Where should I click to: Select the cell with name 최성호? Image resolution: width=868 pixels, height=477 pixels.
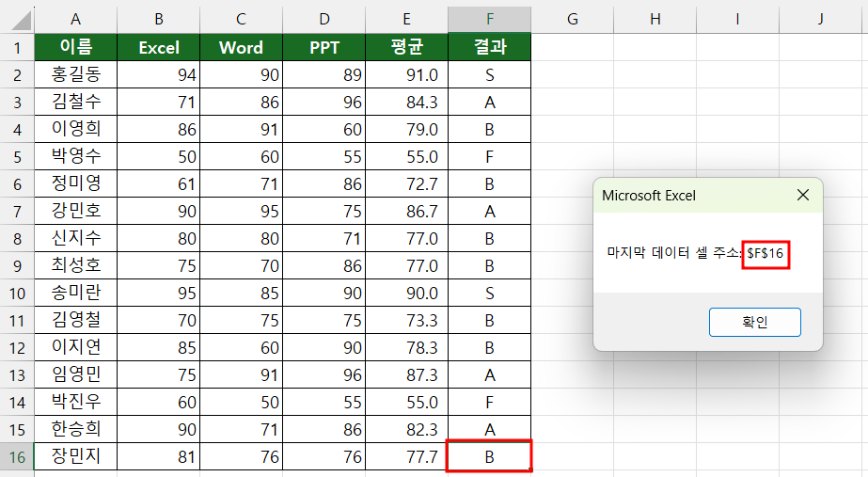(x=76, y=265)
